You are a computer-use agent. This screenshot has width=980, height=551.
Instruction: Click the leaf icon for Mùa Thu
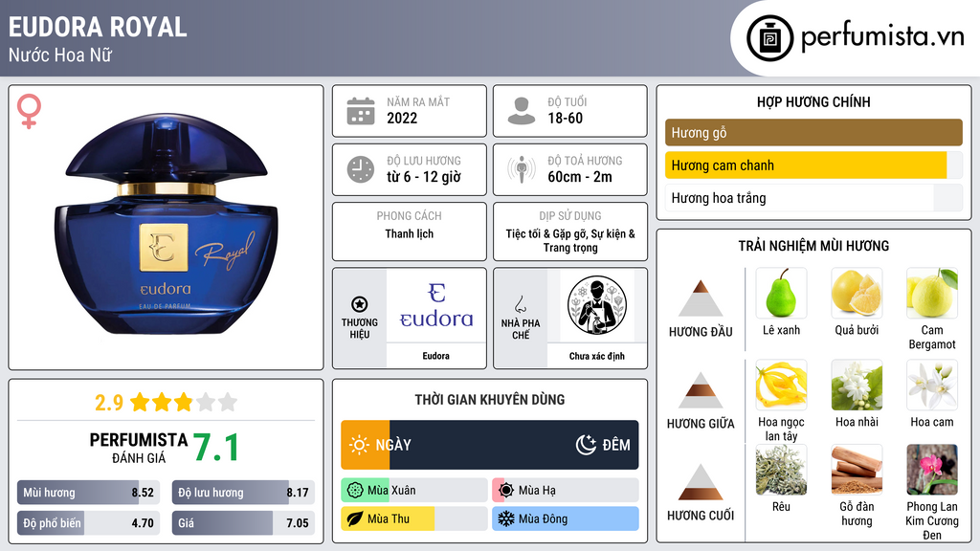[355, 518]
